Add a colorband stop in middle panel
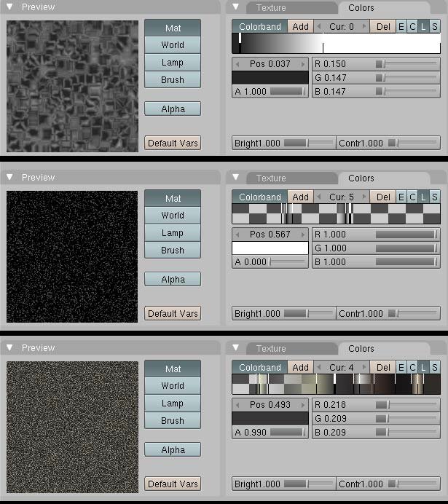The width and height of the screenshot is (448, 504). click(300, 197)
